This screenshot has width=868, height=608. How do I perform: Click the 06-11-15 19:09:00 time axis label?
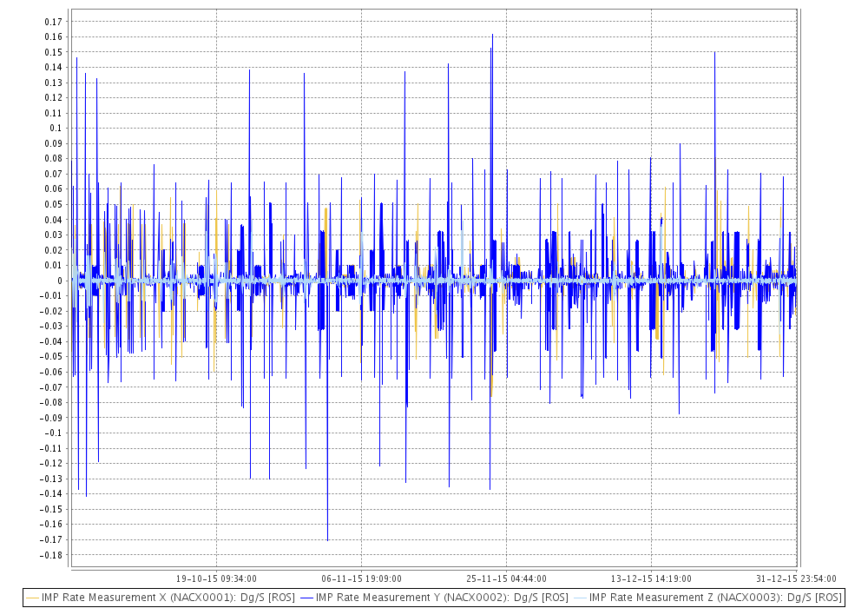pos(361,578)
